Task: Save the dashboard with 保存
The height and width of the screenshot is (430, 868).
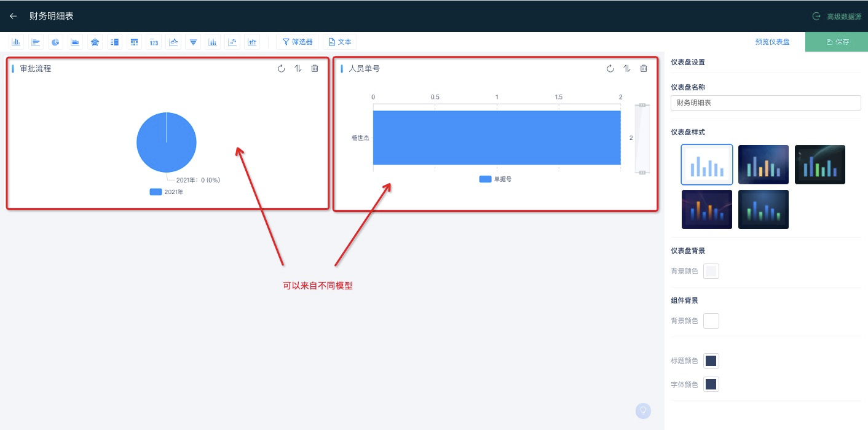Action: click(837, 42)
